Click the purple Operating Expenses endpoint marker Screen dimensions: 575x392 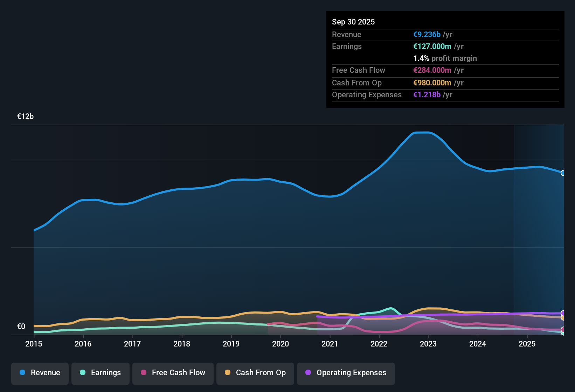pos(563,312)
